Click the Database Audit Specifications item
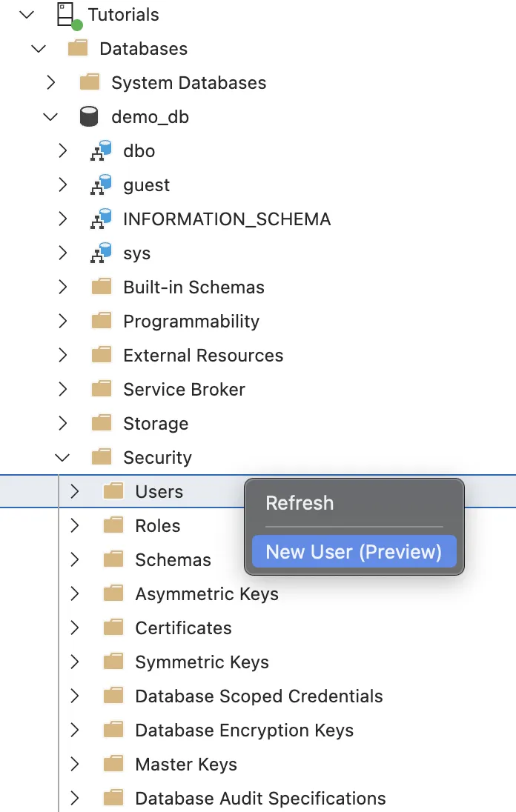Viewport: 516px width, 812px height. [260, 799]
